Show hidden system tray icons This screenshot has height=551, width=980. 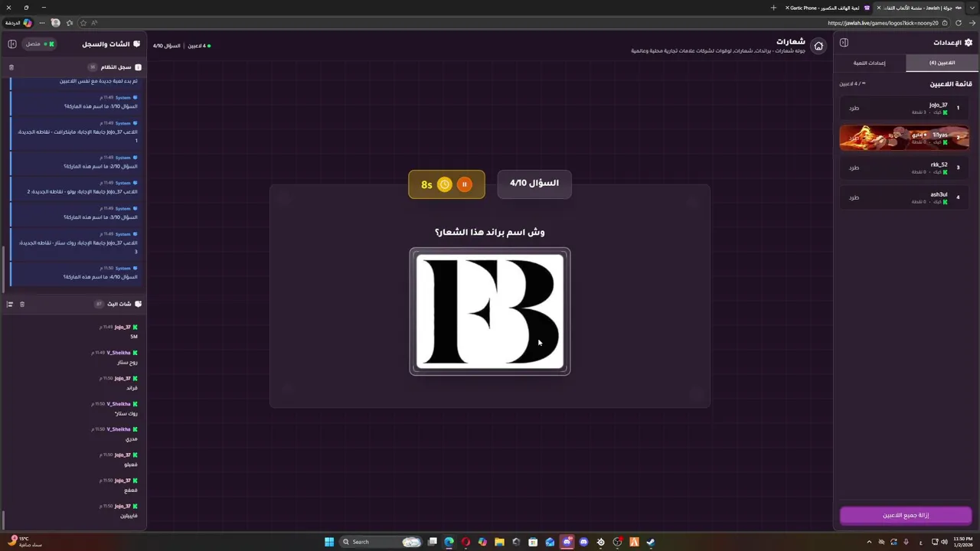(869, 542)
